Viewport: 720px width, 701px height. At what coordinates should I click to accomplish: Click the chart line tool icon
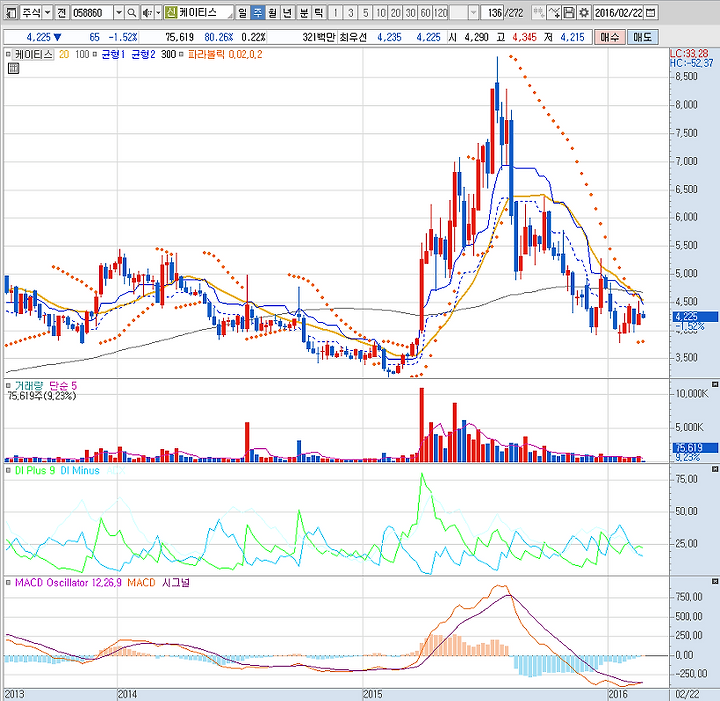click(554, 12)
